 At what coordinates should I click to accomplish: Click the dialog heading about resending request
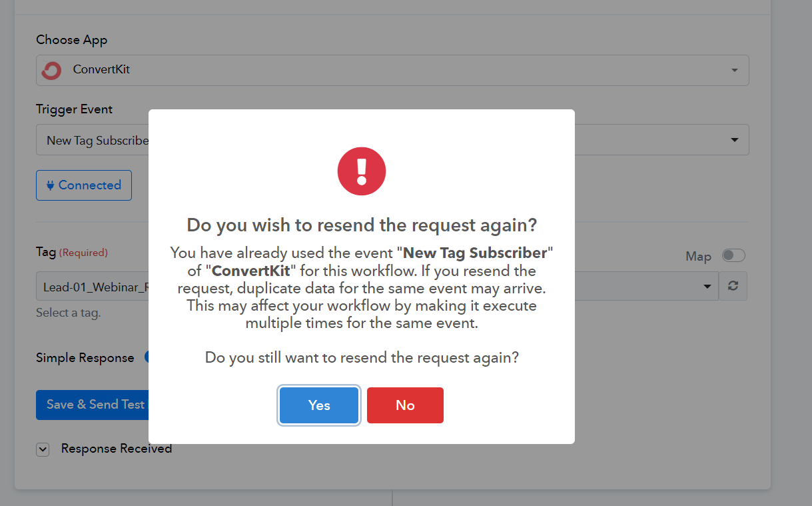[x=362, y=225]
